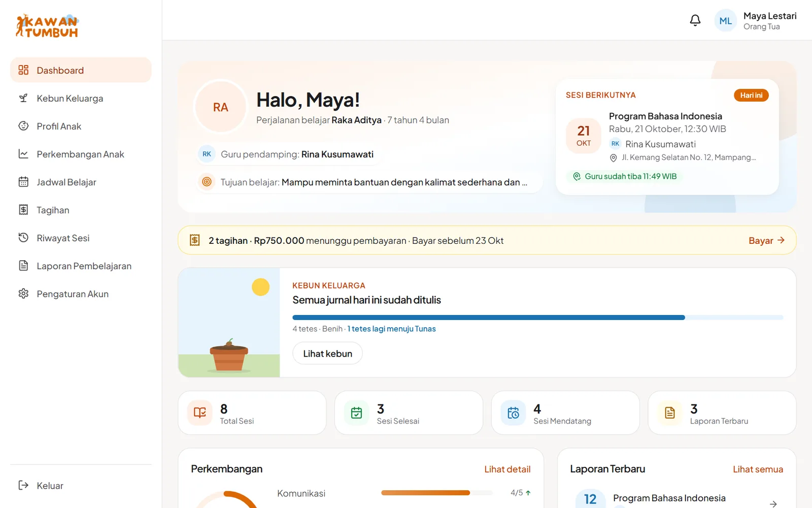The image size is (812, 508).
Task: Click the Riwayat Sesi history icon
Action: click(x=23, y=238)
